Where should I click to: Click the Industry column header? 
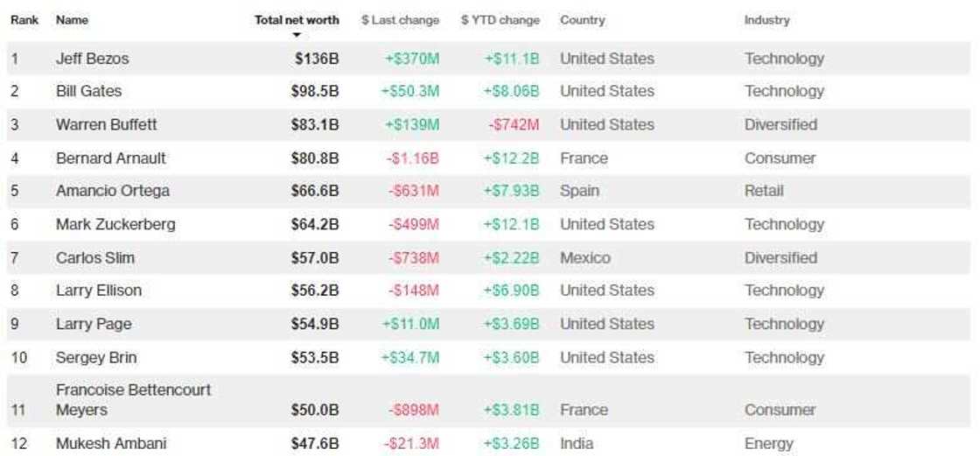coord(766,19)
